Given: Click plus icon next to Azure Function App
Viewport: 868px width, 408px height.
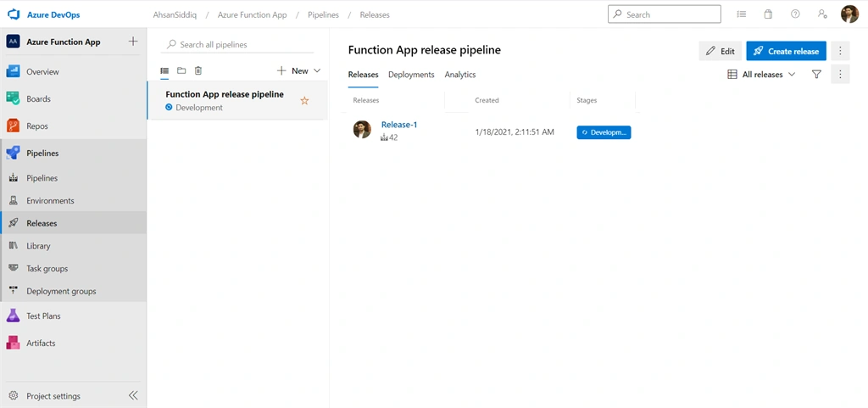Looking at the screenshot, I should (133, 42).
